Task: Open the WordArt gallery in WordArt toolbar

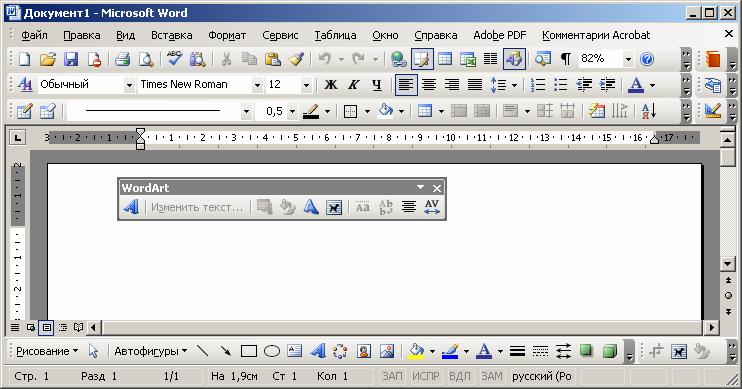Action: click(131, 207)
